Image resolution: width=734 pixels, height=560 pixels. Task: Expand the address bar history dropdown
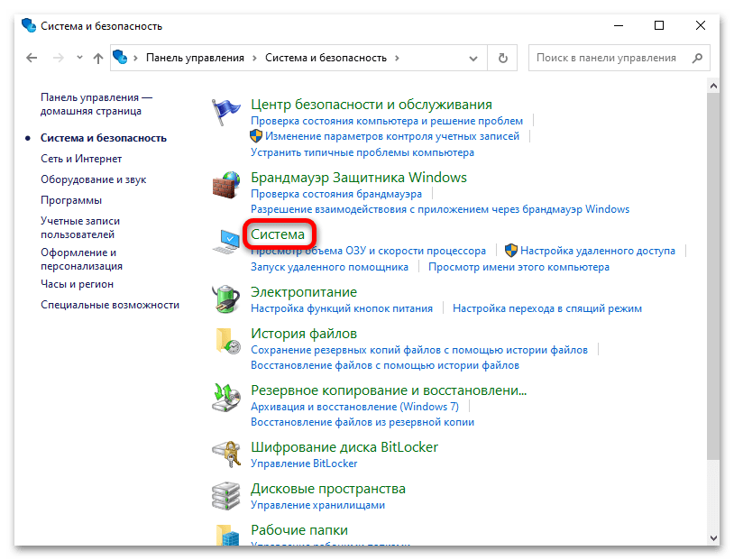[x=473, y=59]
